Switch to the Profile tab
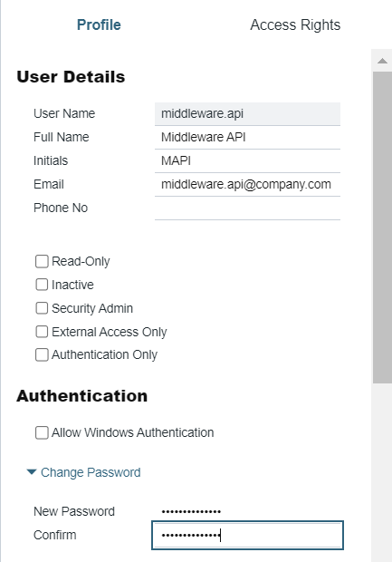This screenshot has width=392, height=562. (99, 25)
